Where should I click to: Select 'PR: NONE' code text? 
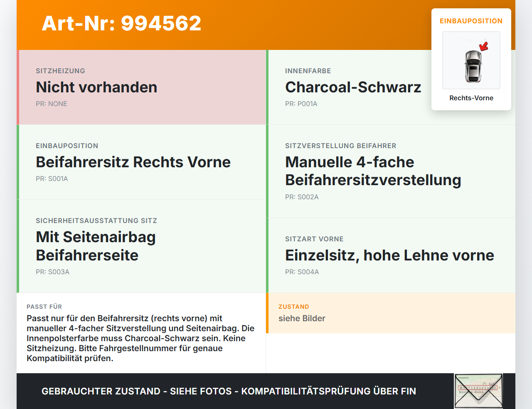(52, 104)
